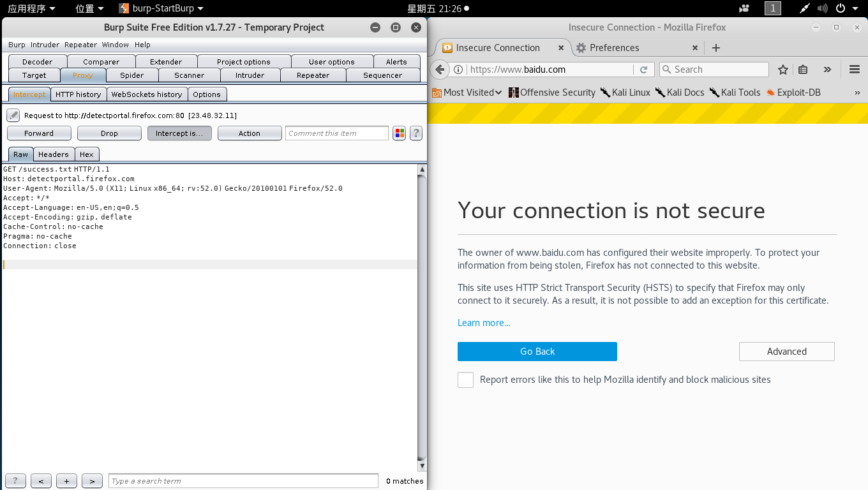Viewport: 868px width, 490px height.
Task: Switch to the Comparer tab
Action: [101, 62]
